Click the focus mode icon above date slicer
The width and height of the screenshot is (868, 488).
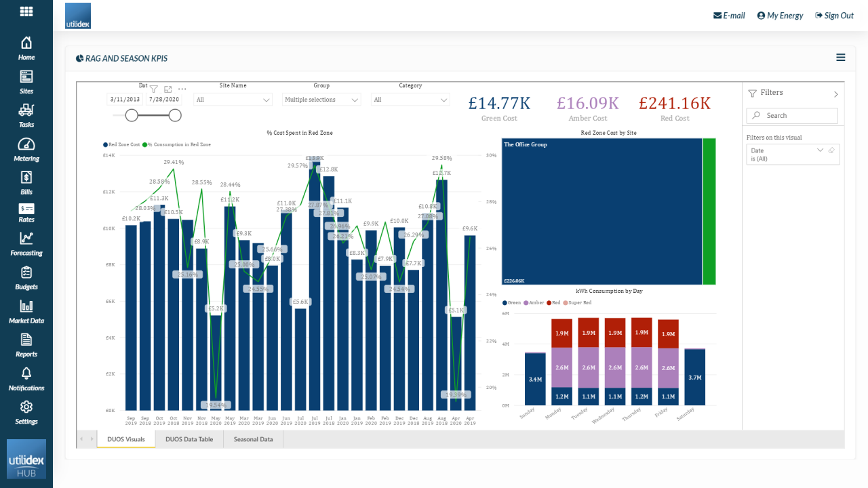[x=167, y=89]
